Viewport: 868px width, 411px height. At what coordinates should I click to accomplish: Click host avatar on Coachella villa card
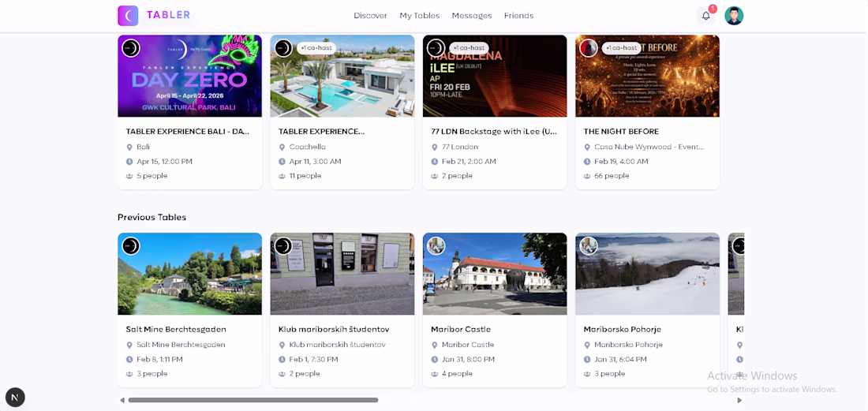pyautogui.click(x=283, y=48)
